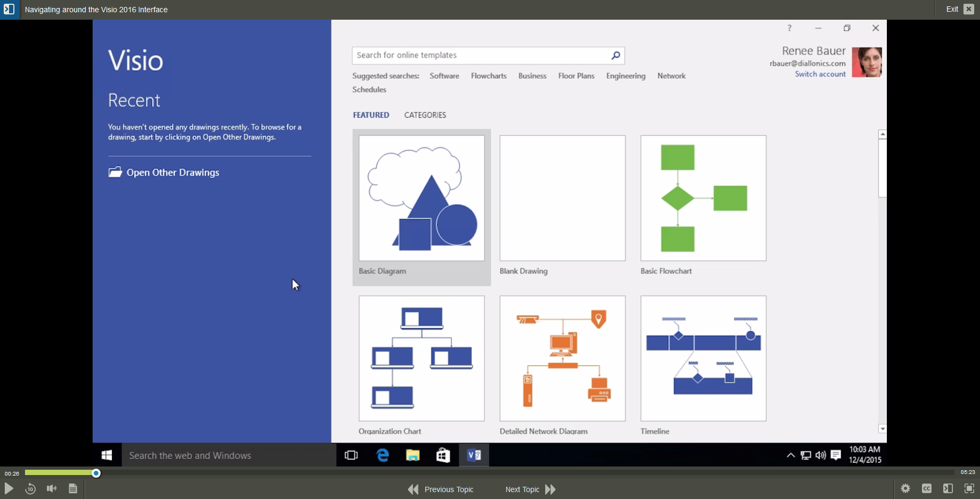This screenshot has width=980, height=499.
Task: Open Visio from the taskbar
Action: coord(473,455)
